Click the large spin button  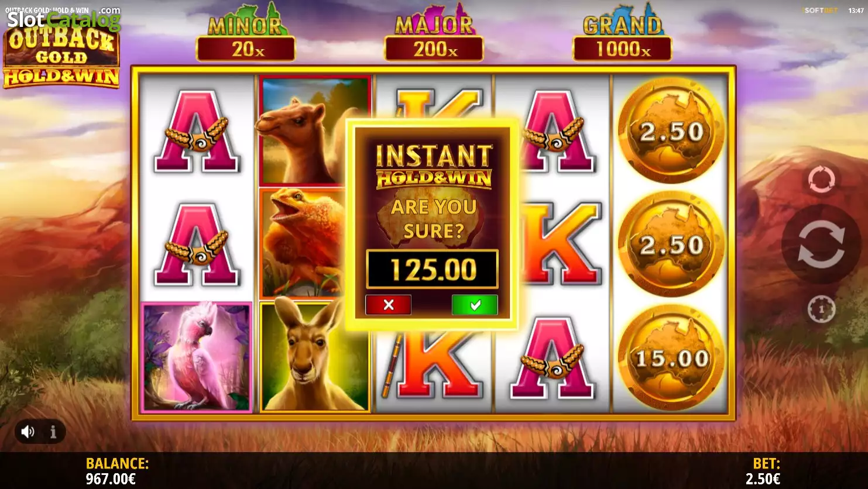(821, 244)
